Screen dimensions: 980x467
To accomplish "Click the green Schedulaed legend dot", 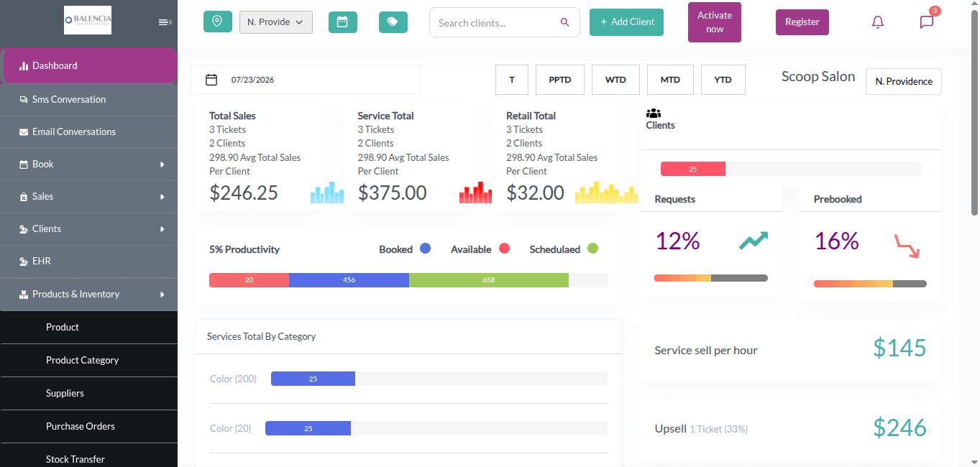I will [x=592, y=249].
